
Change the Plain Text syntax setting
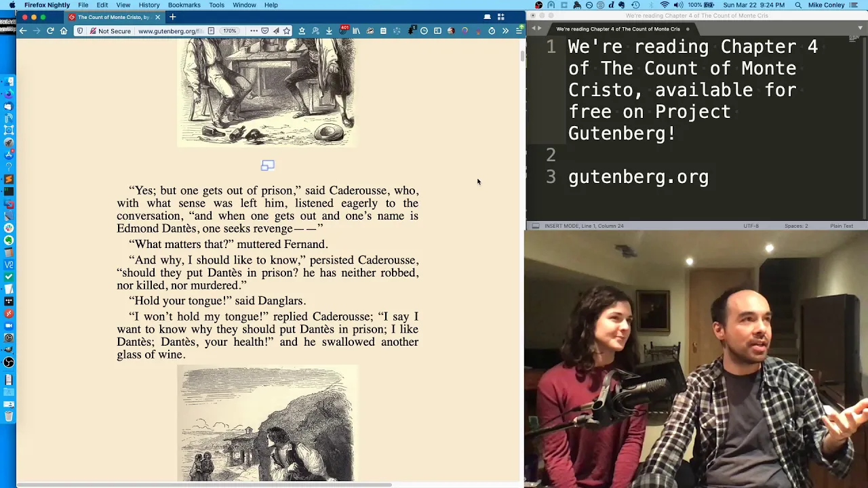842,226
